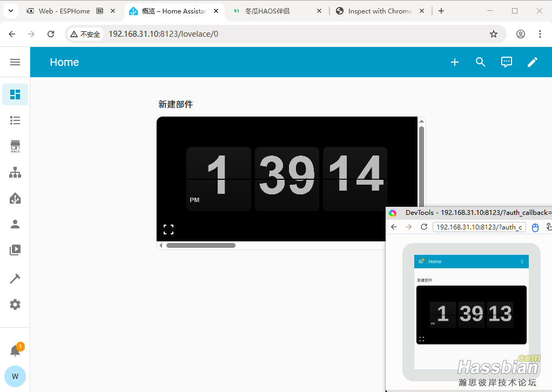
Task: Click the 不安全 security indicator
Action: 85,34
